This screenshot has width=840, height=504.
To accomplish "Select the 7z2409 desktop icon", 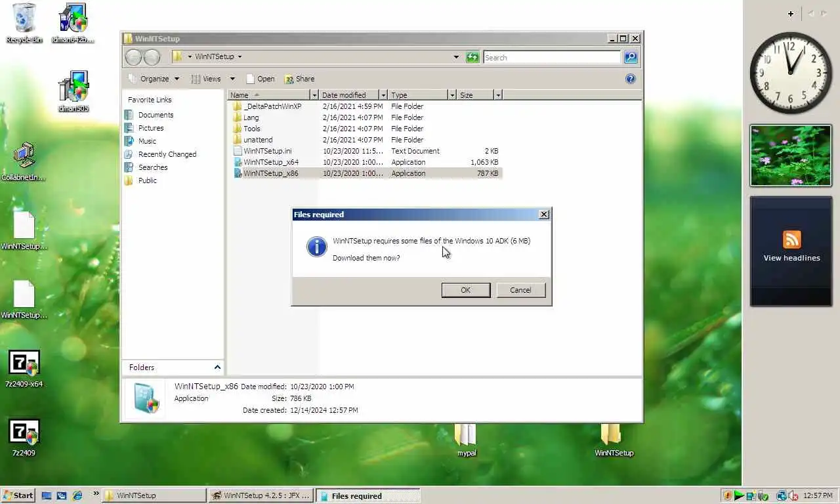I will pyautogui.click(x=24, y=438).
